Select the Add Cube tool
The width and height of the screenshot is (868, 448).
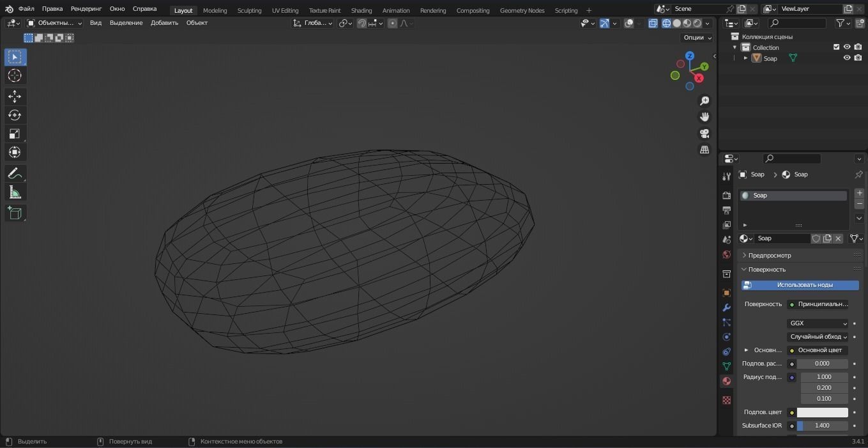(x=15, y=213)
